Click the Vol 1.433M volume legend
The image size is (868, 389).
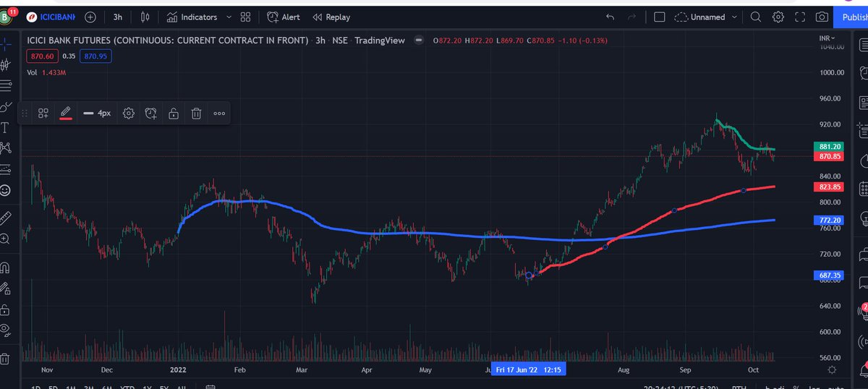48,72
